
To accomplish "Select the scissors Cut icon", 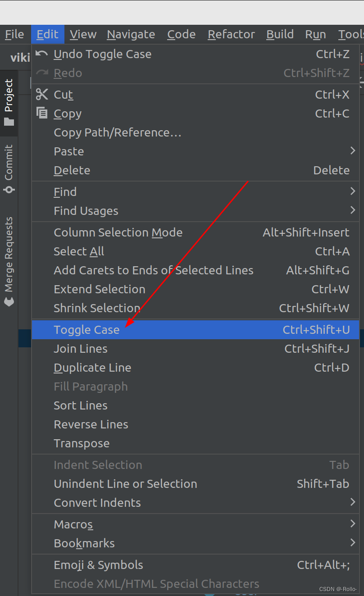I will point(42,94).
